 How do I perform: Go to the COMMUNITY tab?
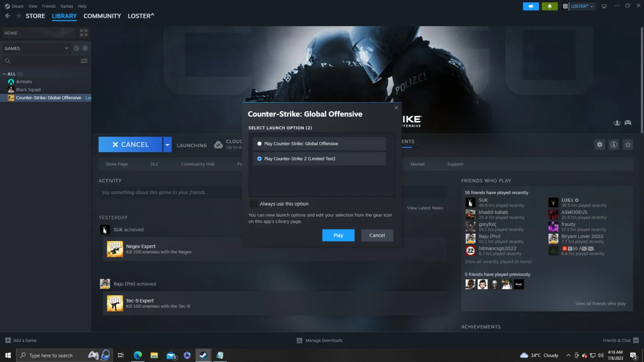click(102, 16)
